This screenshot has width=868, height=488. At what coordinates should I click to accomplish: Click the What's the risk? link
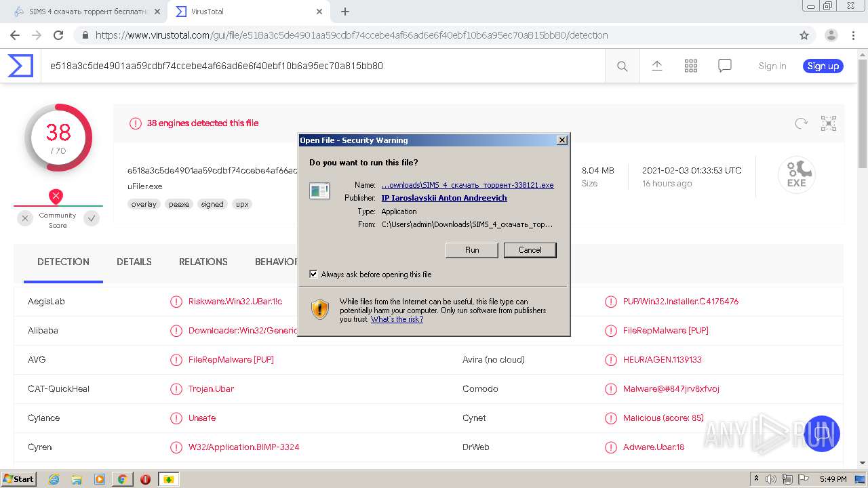point(397,319)
